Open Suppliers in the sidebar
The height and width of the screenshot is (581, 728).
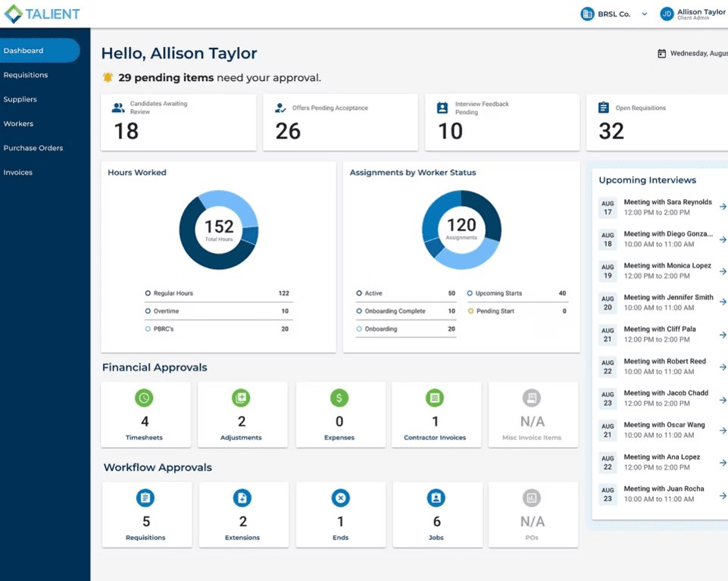click(x=20, y=99)
